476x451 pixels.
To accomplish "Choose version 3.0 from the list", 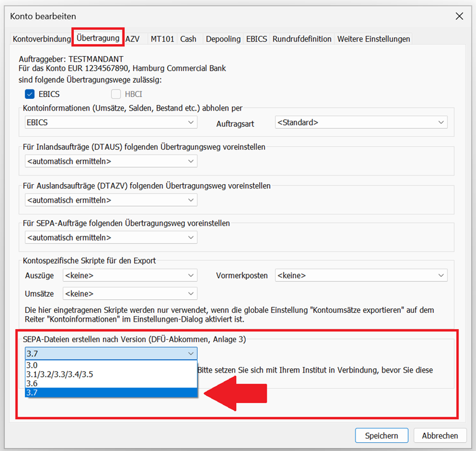I will coord(111,365).
